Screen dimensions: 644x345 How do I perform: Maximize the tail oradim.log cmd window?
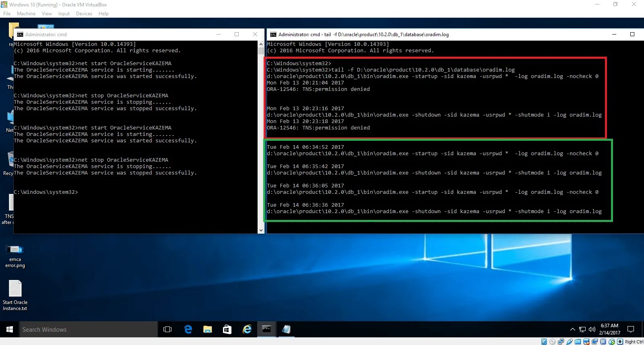(632, 35)
